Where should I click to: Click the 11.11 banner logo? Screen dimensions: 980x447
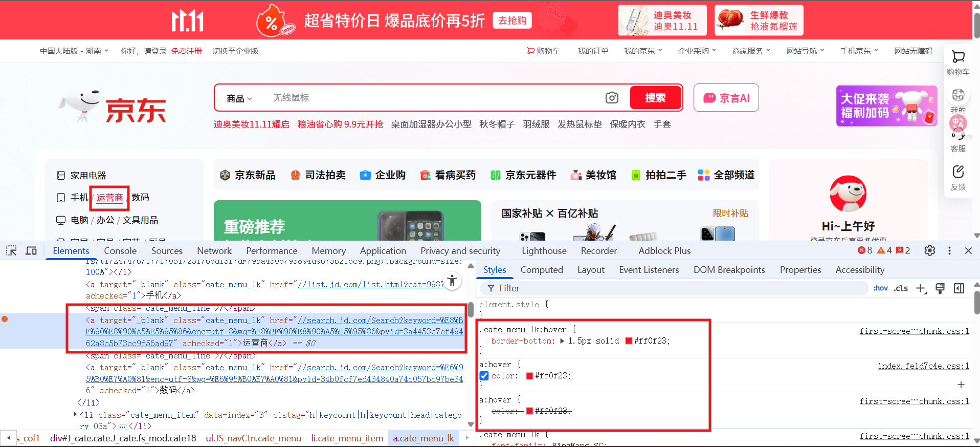(x=187, y=20)
